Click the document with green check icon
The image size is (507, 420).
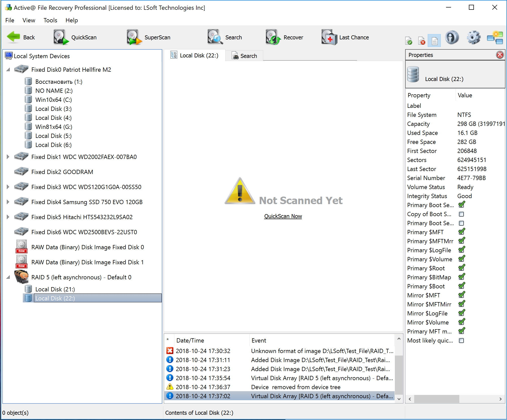[x=408, y=41]
